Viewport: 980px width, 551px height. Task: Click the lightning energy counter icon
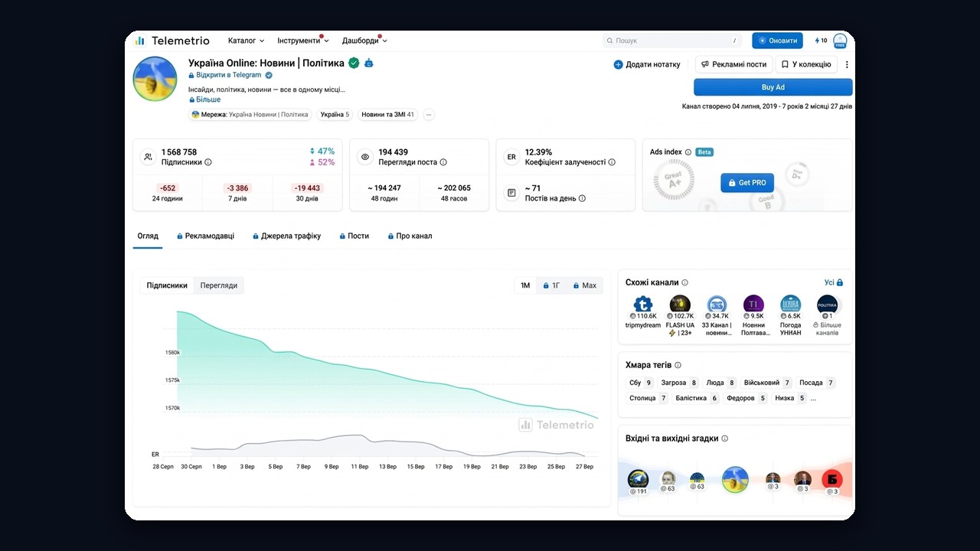817,41
